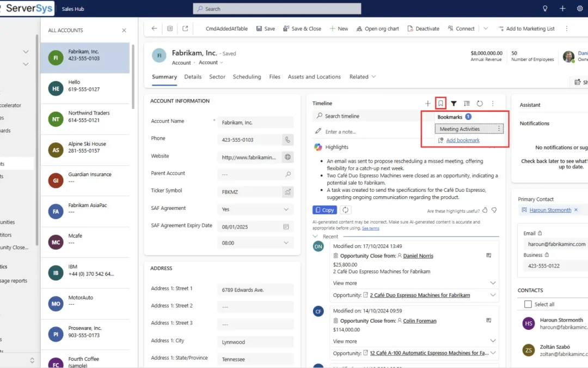
Task: Click the Parent Account lookup icon
Action: (287, 174)
